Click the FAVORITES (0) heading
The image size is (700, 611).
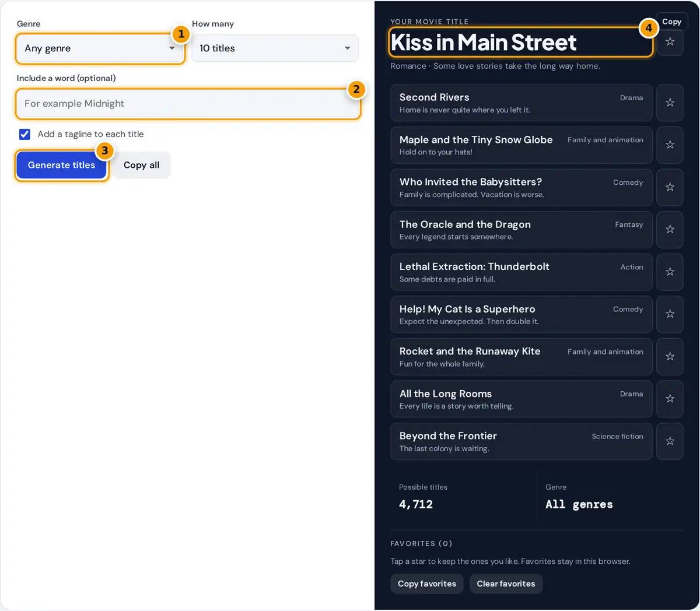click(x=421, y=543)
